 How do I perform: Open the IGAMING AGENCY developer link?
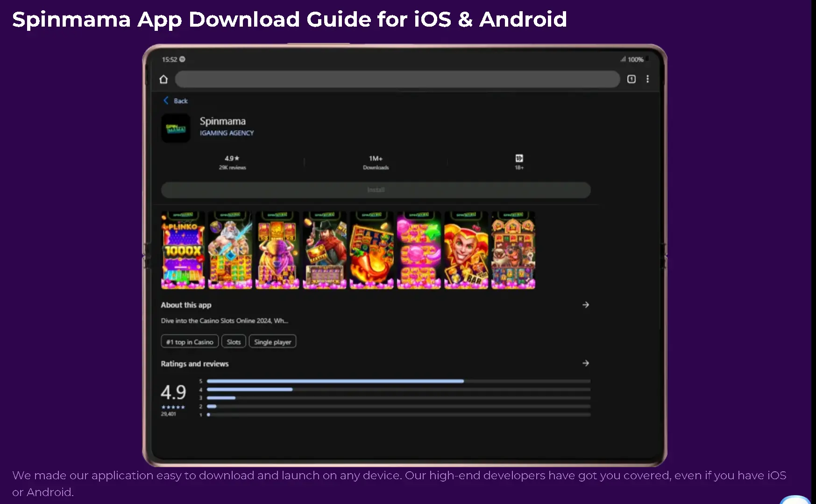click(x=227, y=133)
